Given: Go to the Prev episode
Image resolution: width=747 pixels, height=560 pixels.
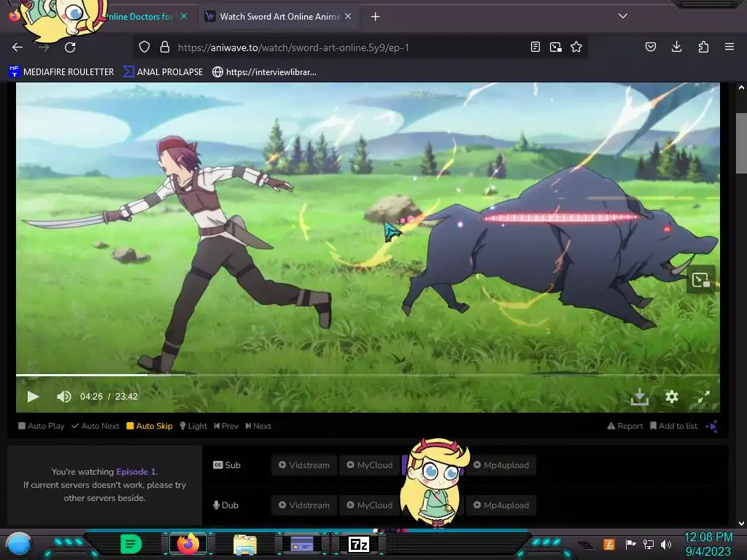Looking at the screenshot, I should (x=226, y=426).
